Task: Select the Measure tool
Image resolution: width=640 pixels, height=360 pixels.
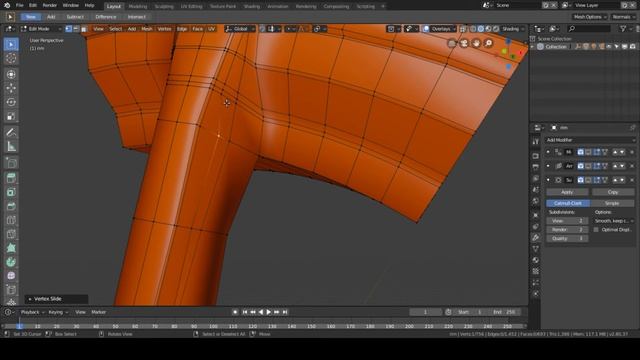Action: (11, 147)
